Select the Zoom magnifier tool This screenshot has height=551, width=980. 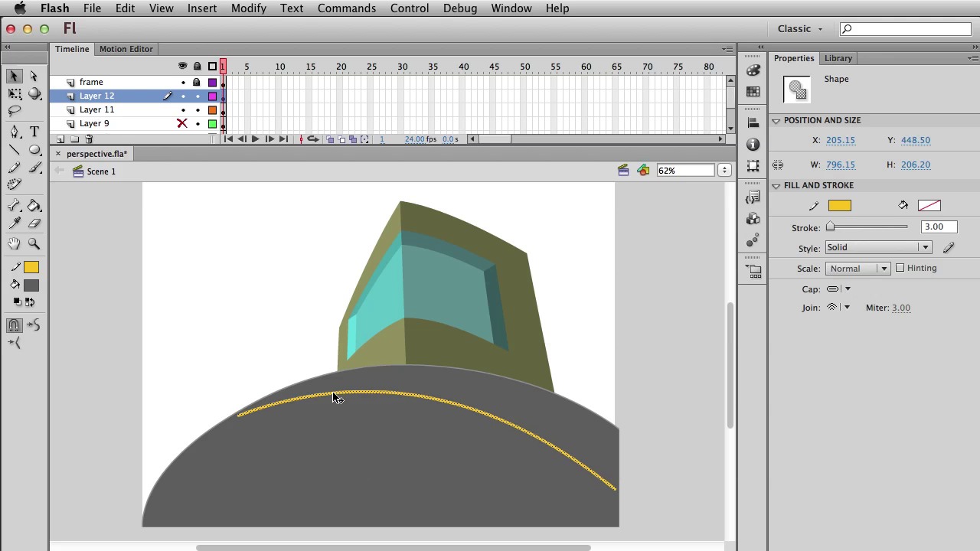(34, 243)
